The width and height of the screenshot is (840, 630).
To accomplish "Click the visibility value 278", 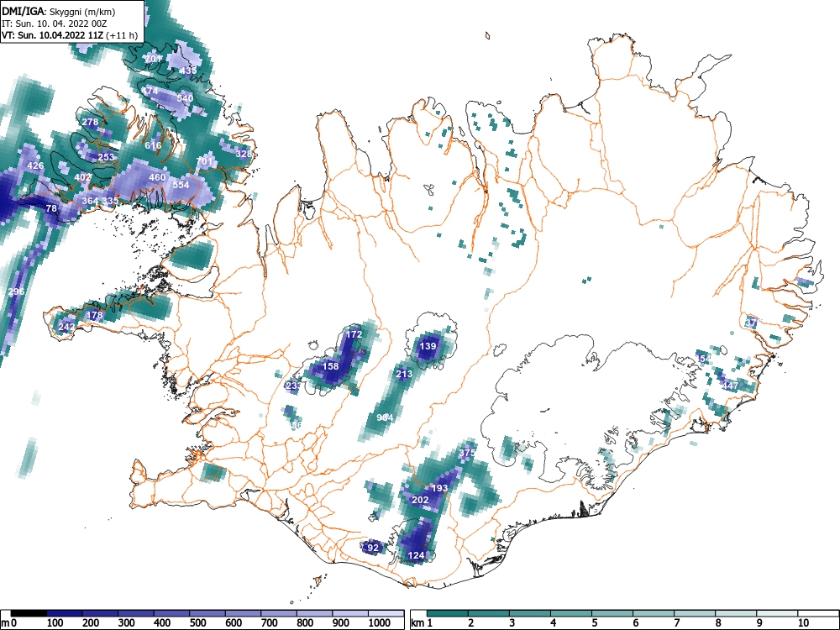I will point(90,122).
